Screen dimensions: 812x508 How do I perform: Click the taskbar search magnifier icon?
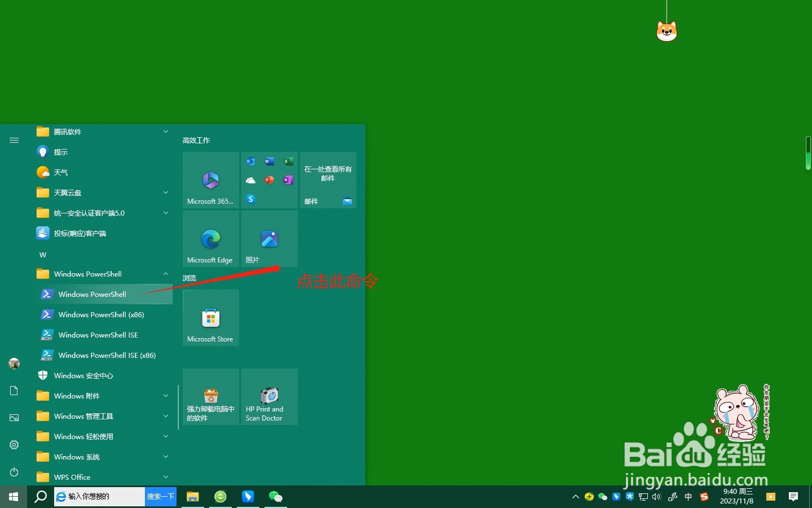[x=41, y=497]
